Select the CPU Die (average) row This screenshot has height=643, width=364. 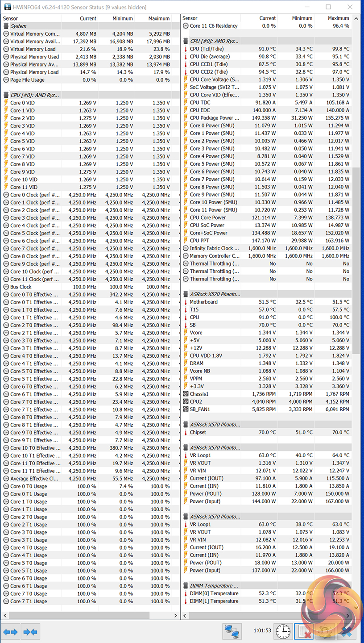point(266,57)
